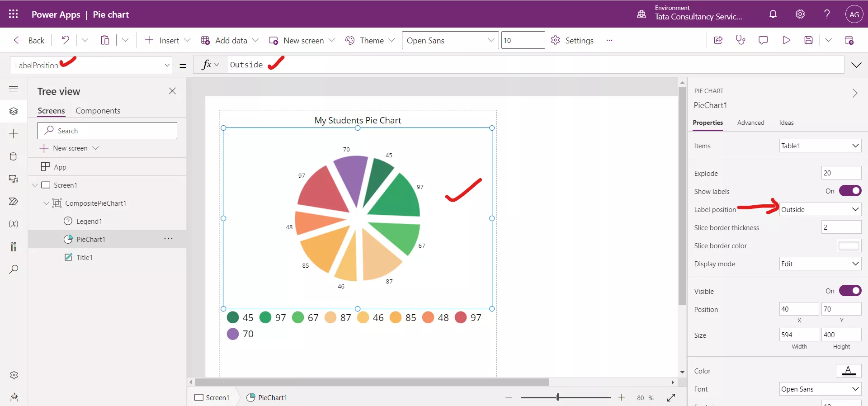The width and height of the screenshot is (868, 406).
Task: Open the Settings button in toolbar
Action: [x=572, y=40]
